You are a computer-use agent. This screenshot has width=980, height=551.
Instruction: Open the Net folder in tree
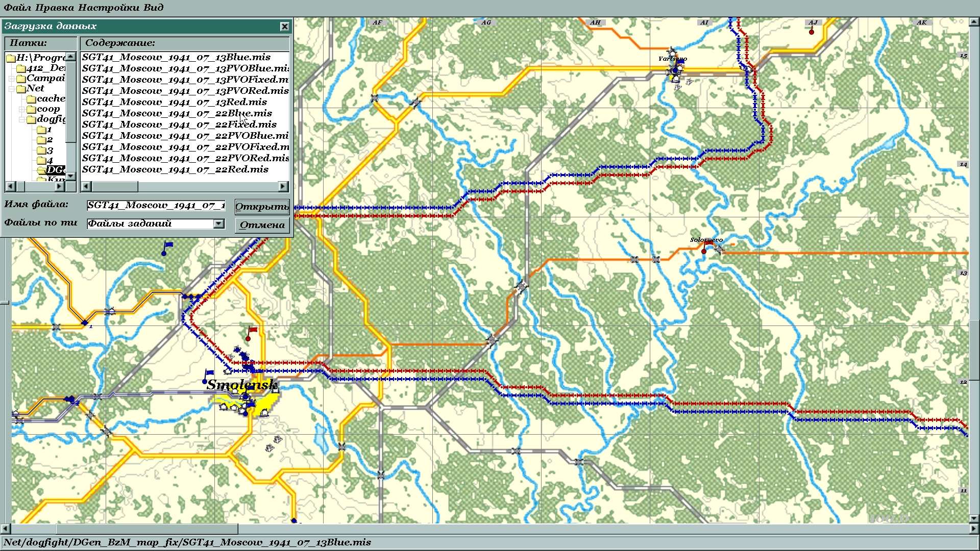click(x=35, y=88)
